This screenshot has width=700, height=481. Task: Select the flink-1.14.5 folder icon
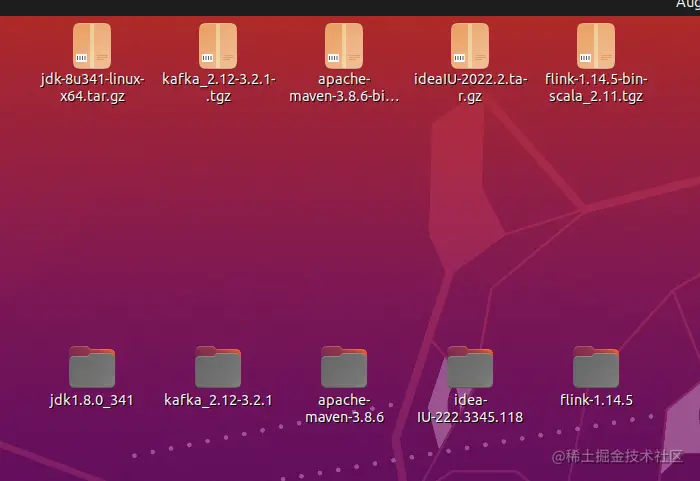pyautogui.click(x=596, y=367)
